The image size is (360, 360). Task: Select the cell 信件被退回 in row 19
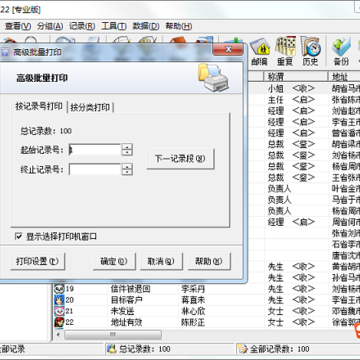[x=130, y=289]
